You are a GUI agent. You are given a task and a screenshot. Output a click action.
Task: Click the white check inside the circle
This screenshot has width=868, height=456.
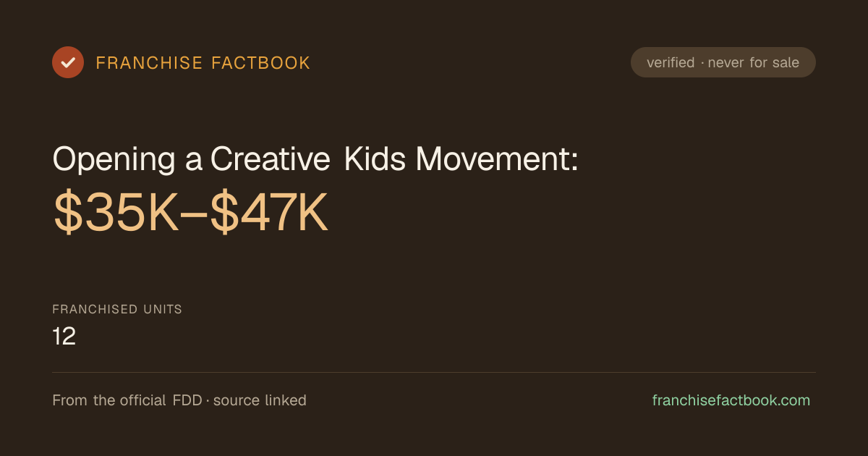68,62
